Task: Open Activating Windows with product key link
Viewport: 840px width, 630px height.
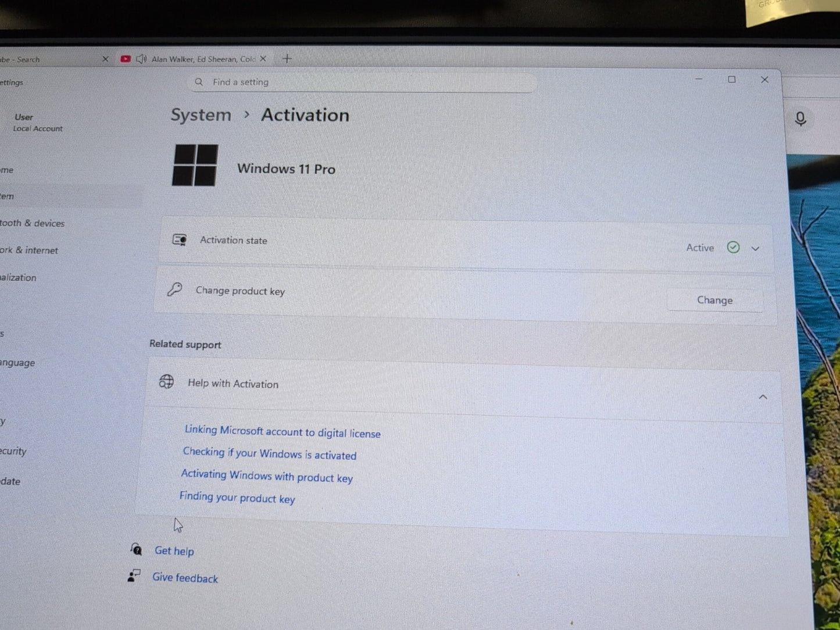Action: click(x=267, y=476)
